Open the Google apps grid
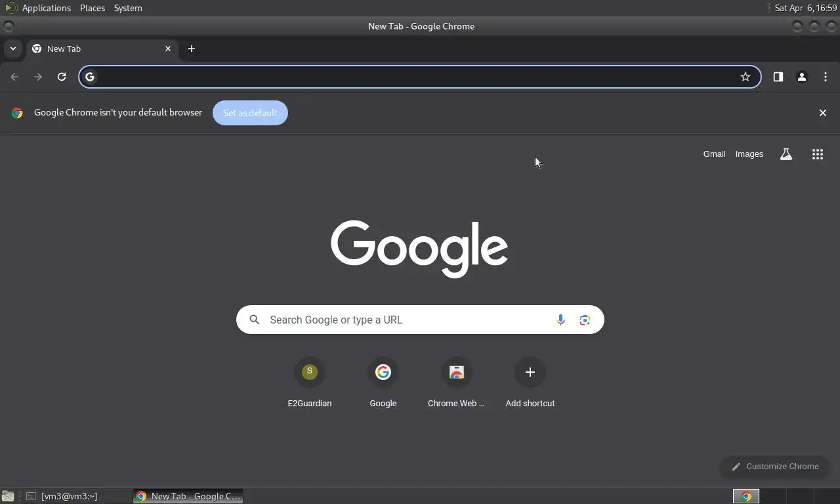840x504 pixels. pyautogui.click(x=818, y=154)
